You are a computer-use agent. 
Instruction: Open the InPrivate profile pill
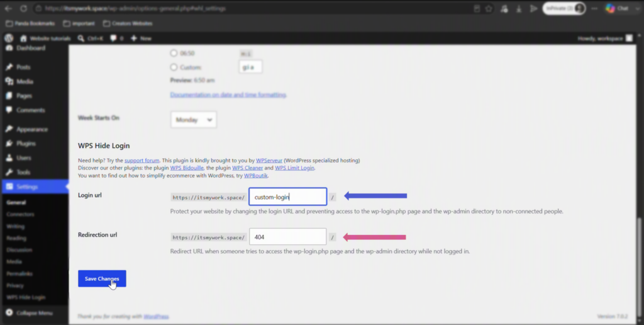coord(564,8)
